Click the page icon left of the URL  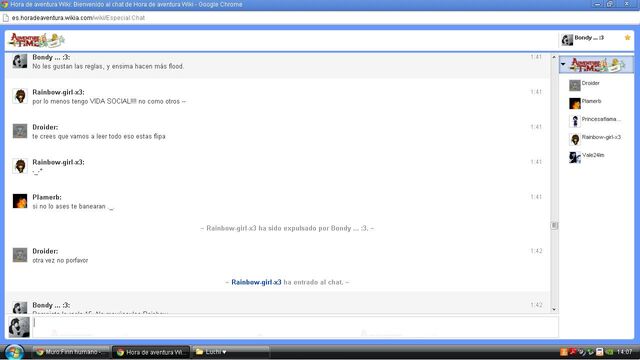[x=6, y=18]
